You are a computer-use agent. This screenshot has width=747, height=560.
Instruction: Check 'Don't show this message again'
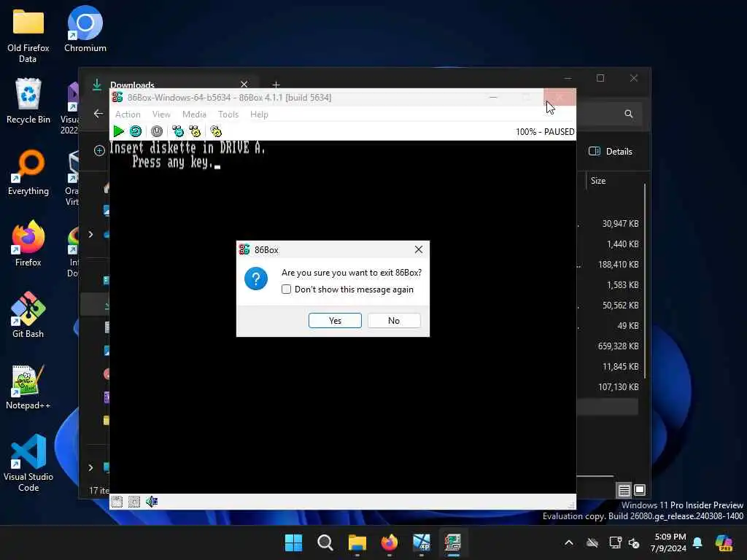(x=286, y=289)
